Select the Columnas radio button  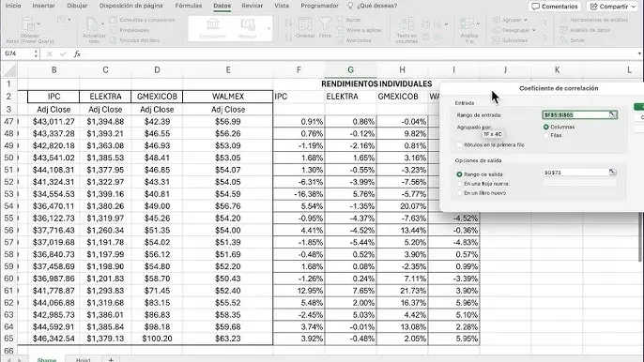[x=546, y=127]
